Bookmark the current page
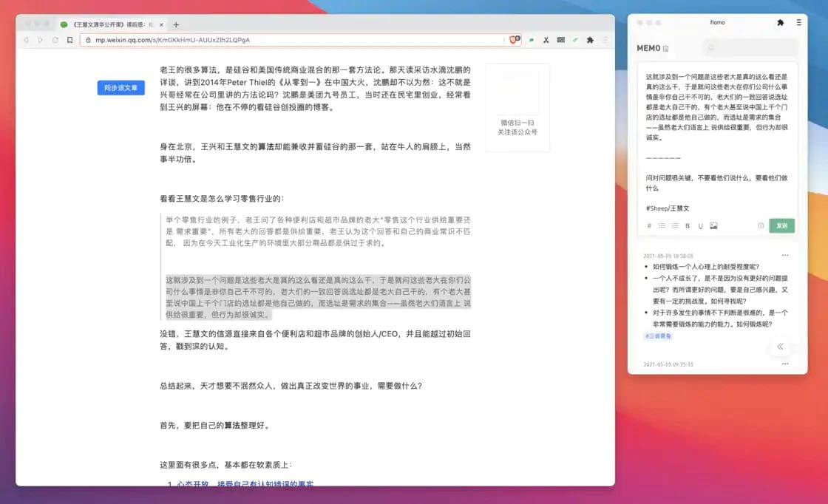828x504 pixels. 69,40
